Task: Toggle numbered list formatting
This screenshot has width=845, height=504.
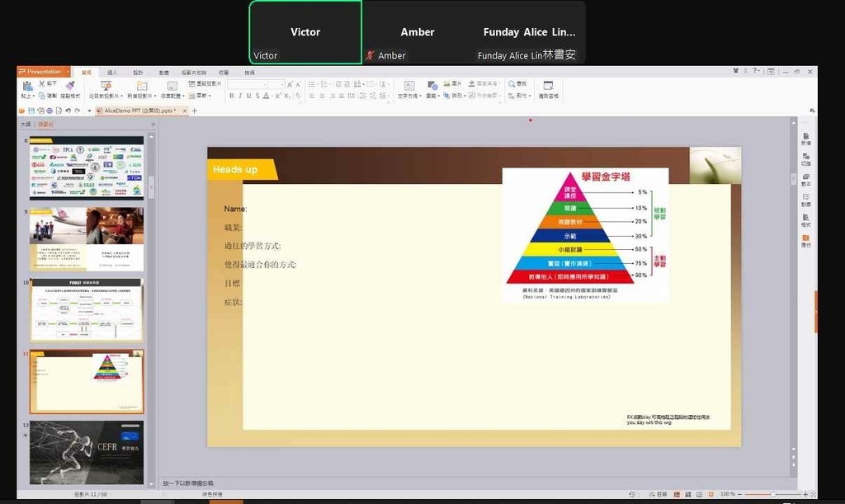Action: pyautogui.click(x=323, y=84)
